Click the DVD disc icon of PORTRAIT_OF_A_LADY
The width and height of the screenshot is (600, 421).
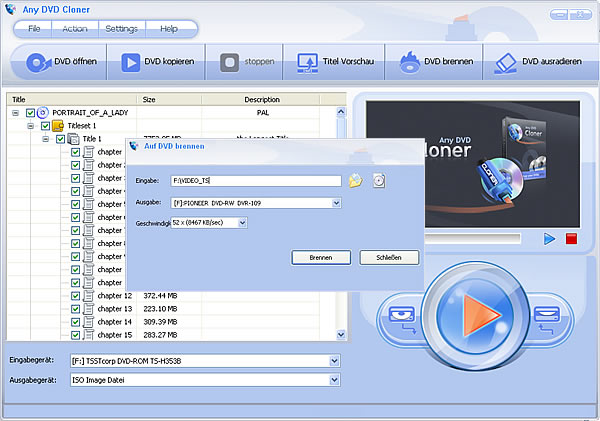43,113
